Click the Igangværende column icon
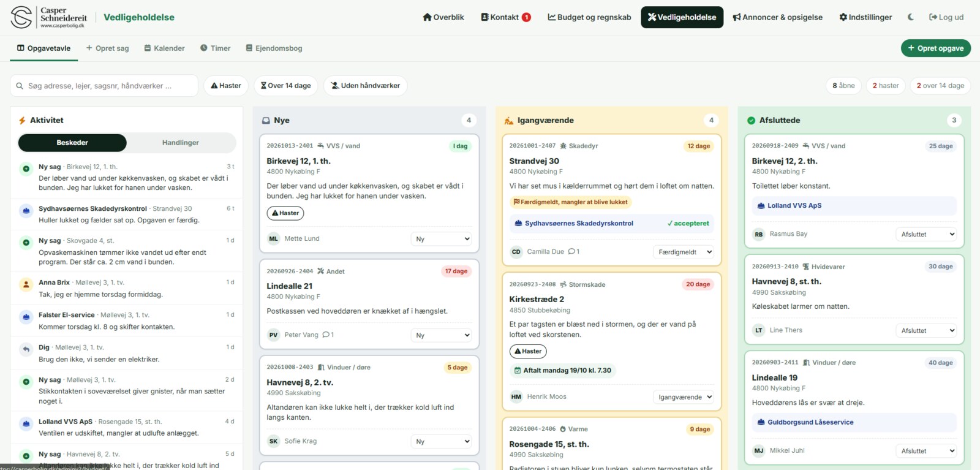This screenshot has width=980, height=470. click(508, 120)
